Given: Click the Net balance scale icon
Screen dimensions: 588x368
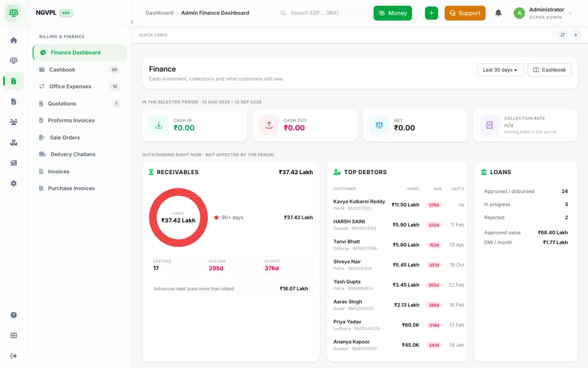Looking at the screenshot, I should (x=379, y=125).
